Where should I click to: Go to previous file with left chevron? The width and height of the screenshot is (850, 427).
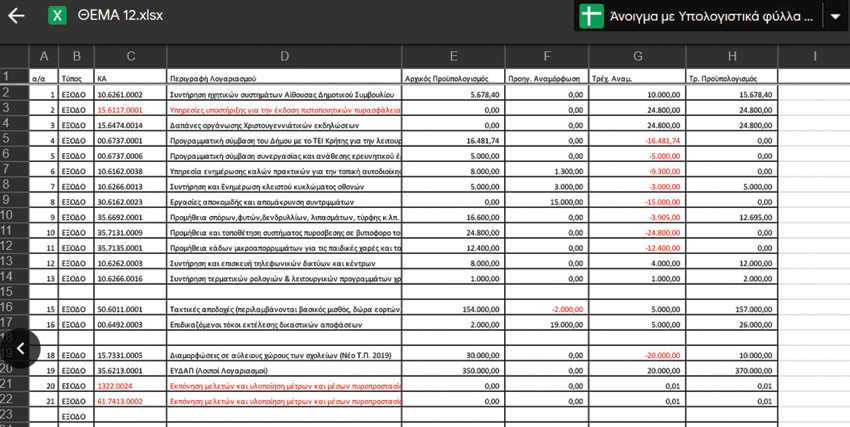[21, 348]
